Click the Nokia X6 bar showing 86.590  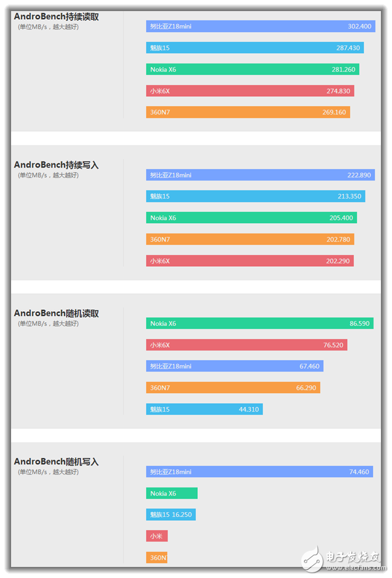(259, 324)
